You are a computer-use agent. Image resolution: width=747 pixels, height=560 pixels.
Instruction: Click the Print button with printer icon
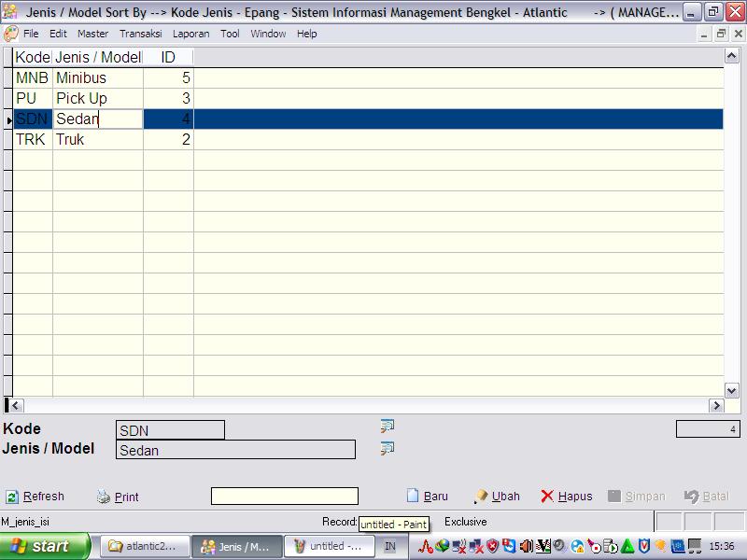click(x=118, y=497)
